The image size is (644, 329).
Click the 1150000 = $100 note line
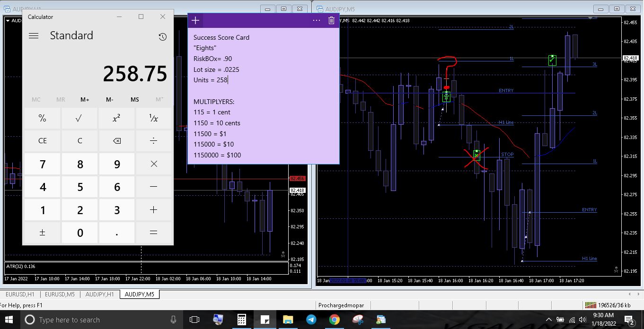[x=217, y=155]
